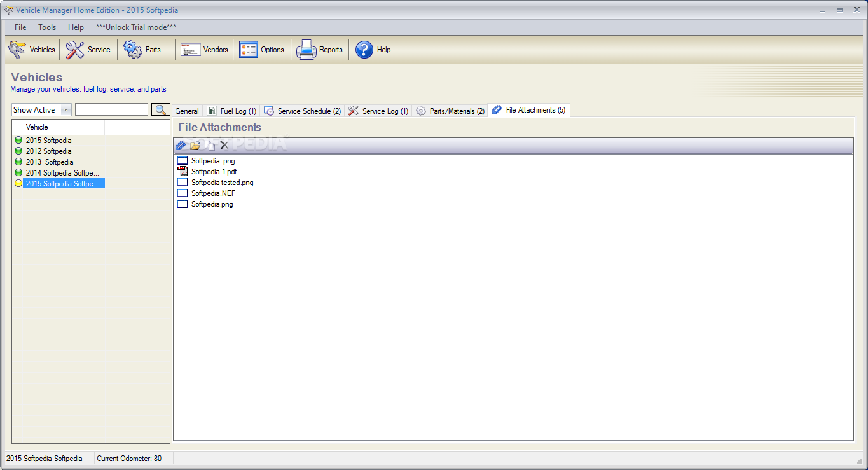This screenshot has width=868, height=470.
Task: Select highlighted vehicle 2015 Softpedia Softpe...
Action: (64, 184)
